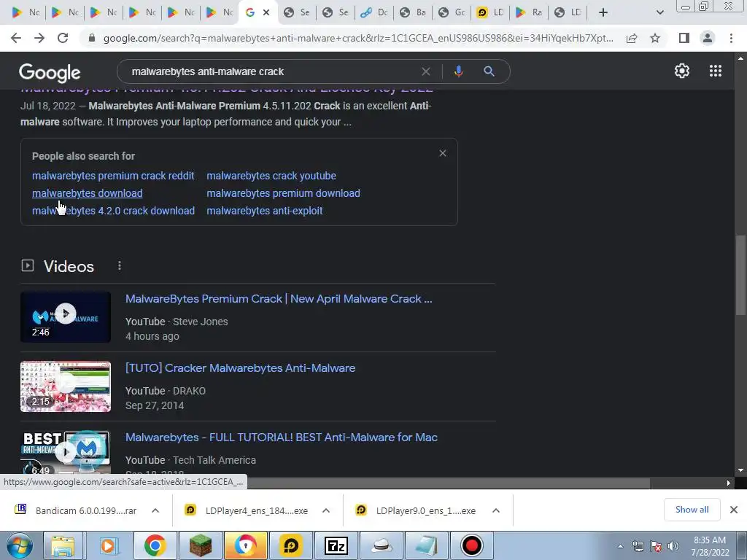Switch to the Ra tab
Image resolution: width=747 pixels, height=560 pixels.
(529, 12)
